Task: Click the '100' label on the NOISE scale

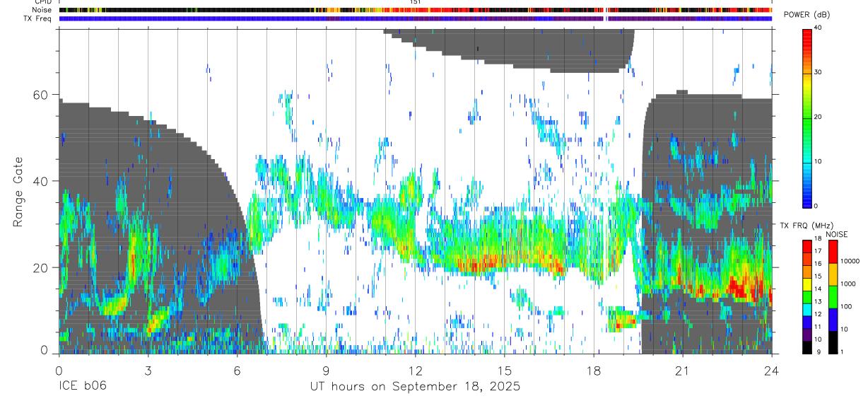Action: (x=845, y=307)
